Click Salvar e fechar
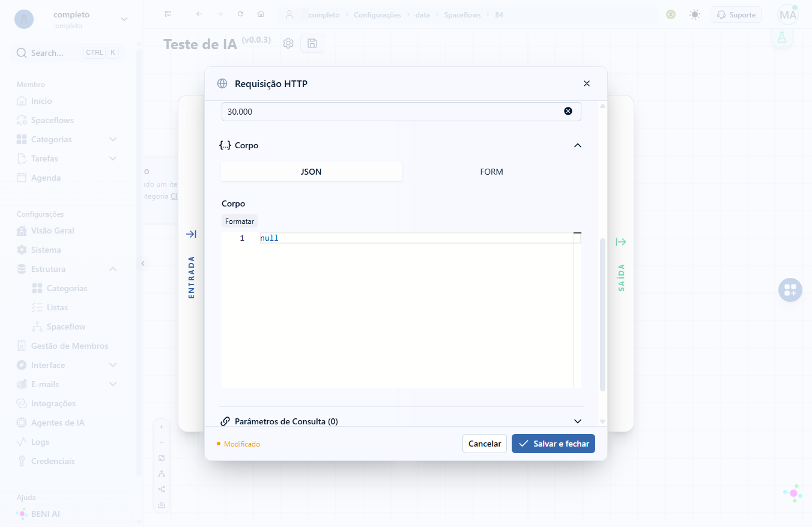 [553, 444]
